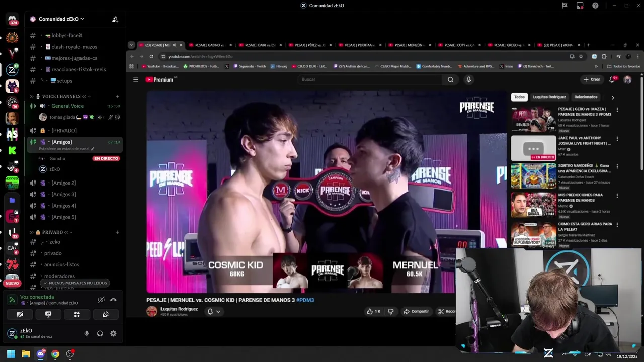The image size is (644, 362).
Task: Deafen Discord headphones
Action: [x=100, y=333]
